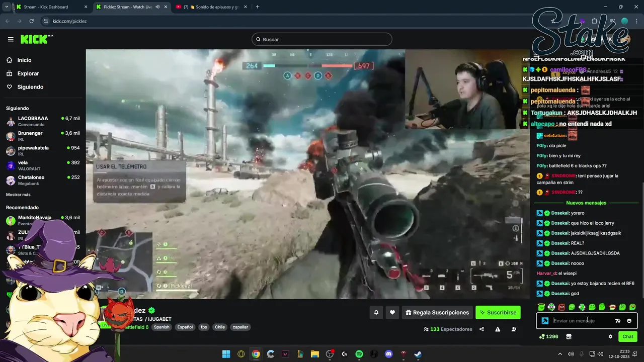Select the fps tag
The height and width of the screenshot is (362, 644).
(204, 327)
